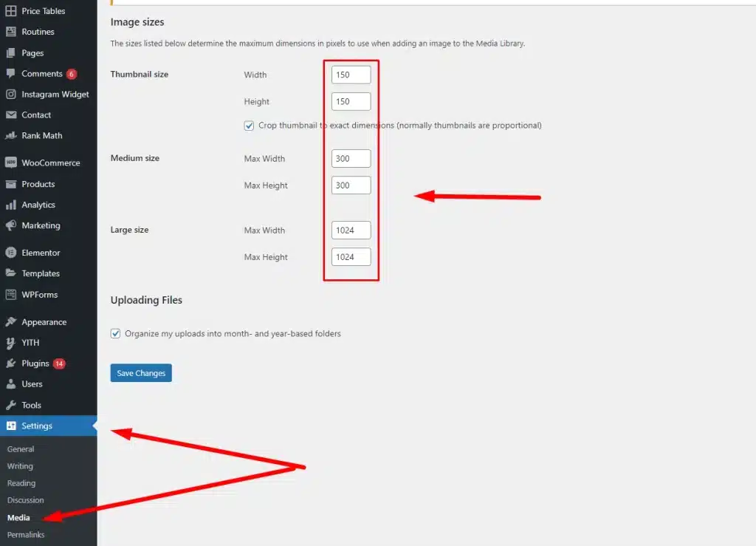Click Save Changes button
This screenshot has width=756, height=546.
pos(141,373)
